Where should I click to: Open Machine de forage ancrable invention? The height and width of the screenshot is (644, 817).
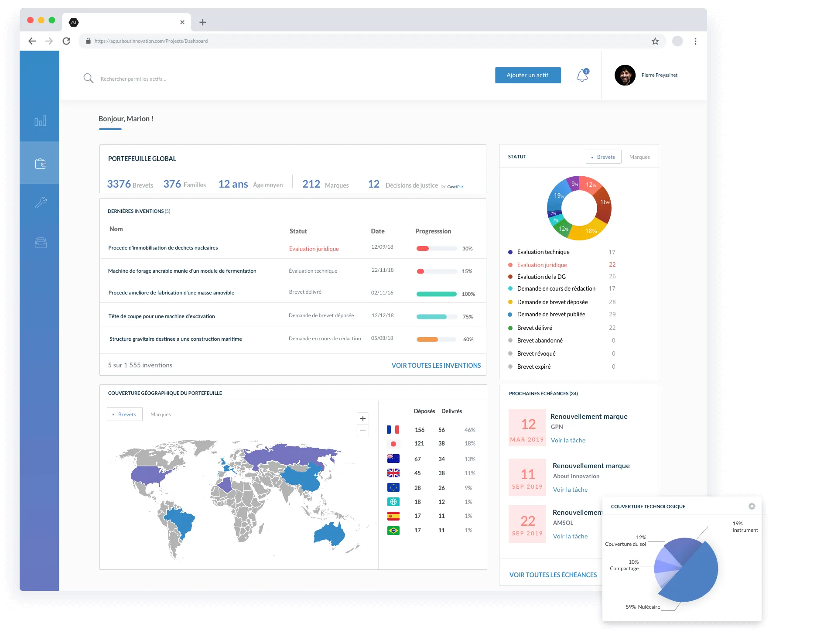click(x=182, y=271)
